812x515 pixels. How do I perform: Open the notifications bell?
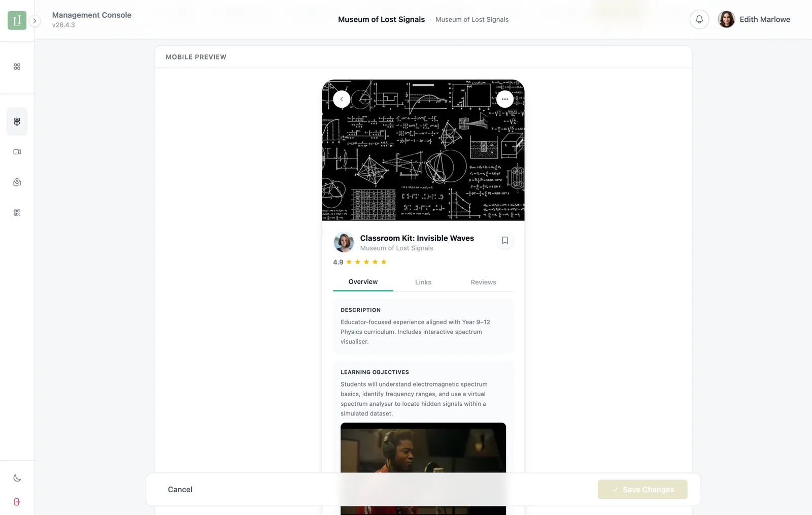[699, 19]
